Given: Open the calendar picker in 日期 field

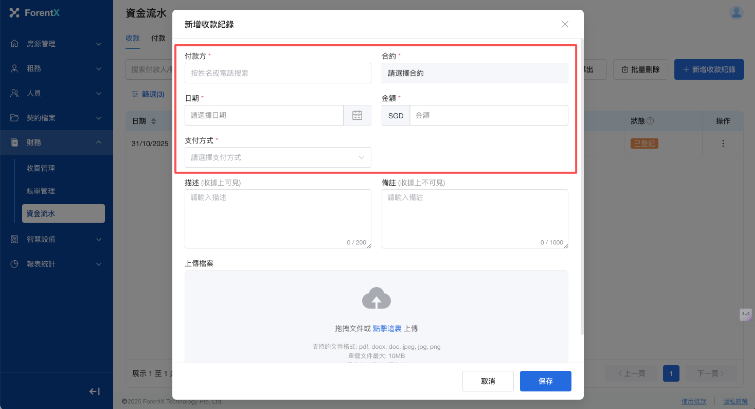Looking at the screenshot, I should [357, 116].
